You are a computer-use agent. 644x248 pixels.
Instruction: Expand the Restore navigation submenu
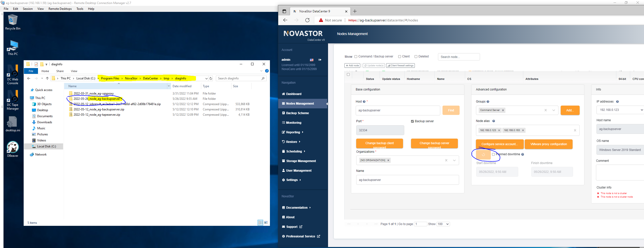[299, 142]
